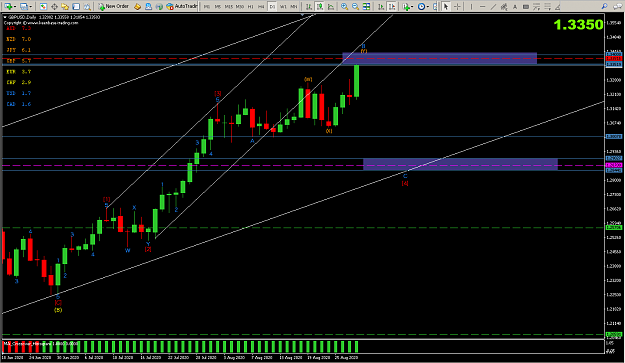Expand the Periods dropdown arrow
This screenshot has width=625, height=363.
428,6
